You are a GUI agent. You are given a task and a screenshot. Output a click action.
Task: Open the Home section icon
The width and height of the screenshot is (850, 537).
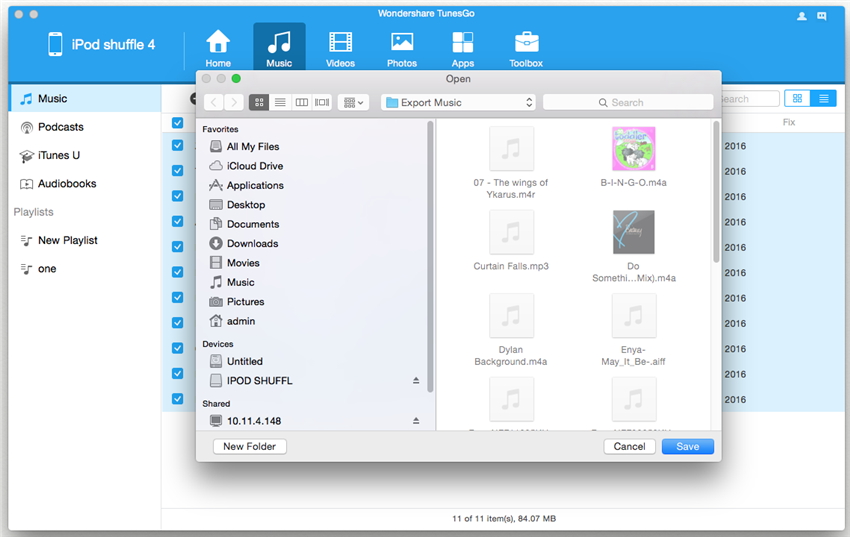[x=218, y=45]
